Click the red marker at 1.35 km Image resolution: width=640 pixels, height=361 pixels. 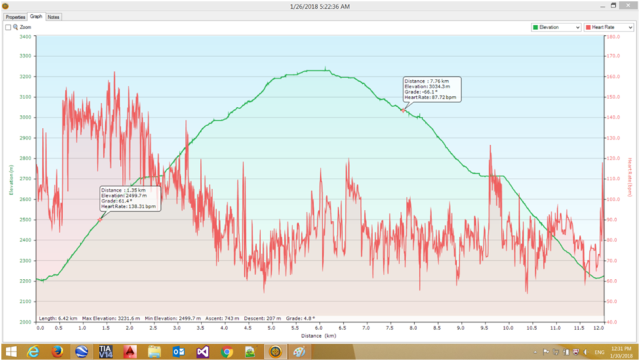pyautogui.click(x=100, y=220)
